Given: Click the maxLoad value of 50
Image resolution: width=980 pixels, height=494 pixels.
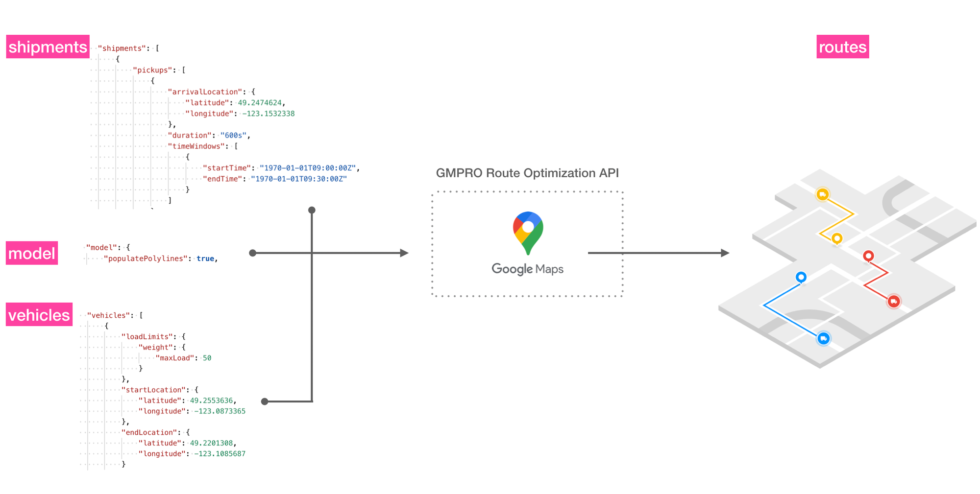Looking at the screenshot, I should click(208, 358).
